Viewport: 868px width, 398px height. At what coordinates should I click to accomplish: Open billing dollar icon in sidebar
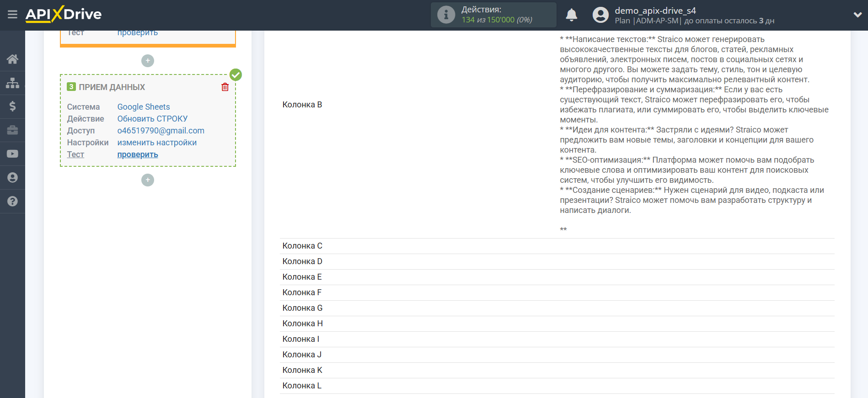12,106
